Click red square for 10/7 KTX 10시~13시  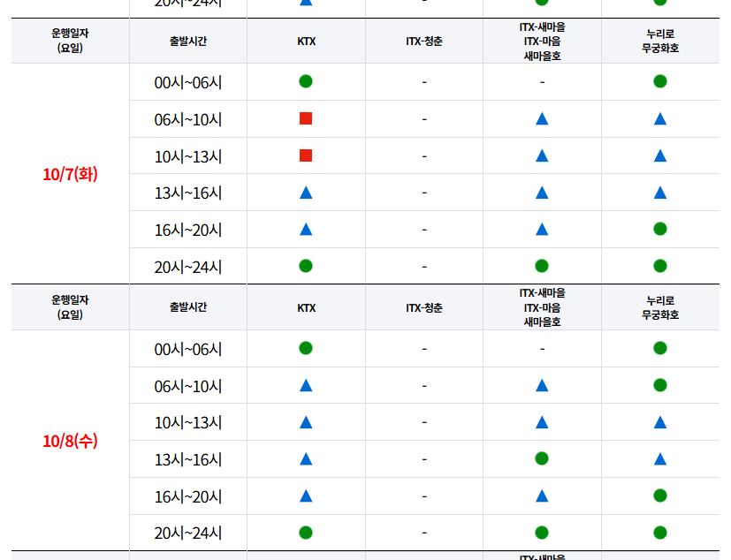pyautogui.click(x=306, y=155)
